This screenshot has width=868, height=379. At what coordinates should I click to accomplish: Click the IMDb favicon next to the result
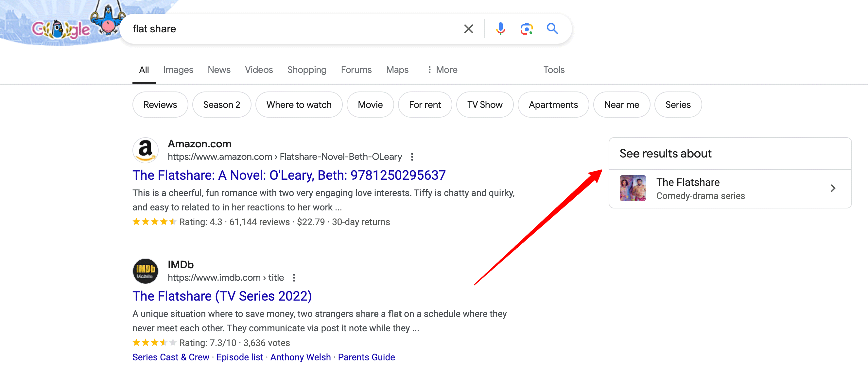[145, 271]
